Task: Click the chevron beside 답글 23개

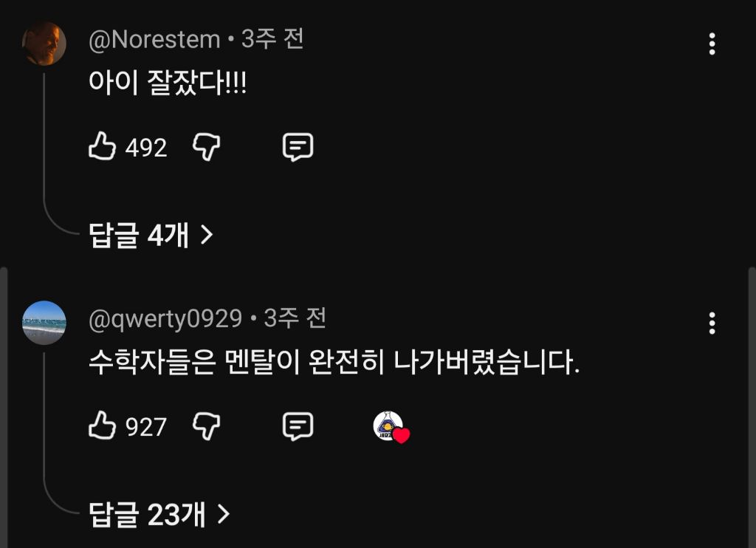Action: (224, 514)
